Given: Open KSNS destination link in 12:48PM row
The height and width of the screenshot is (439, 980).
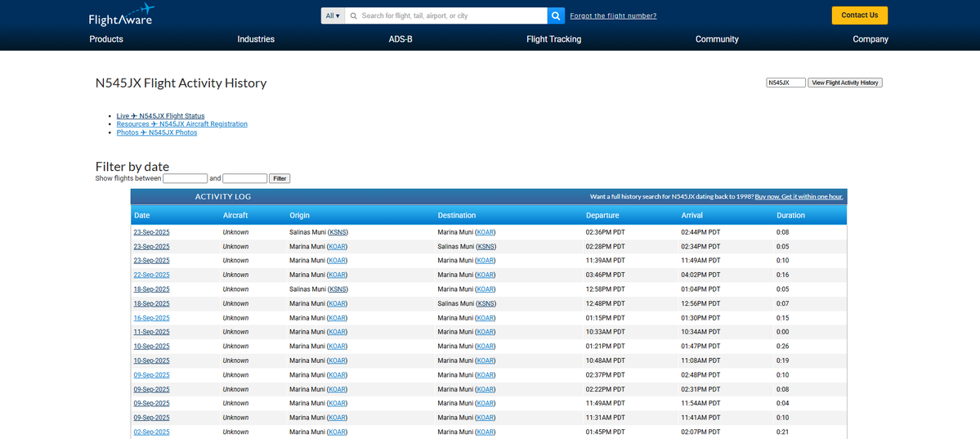Looking at the screenshot, I should [x=486, y=304].
